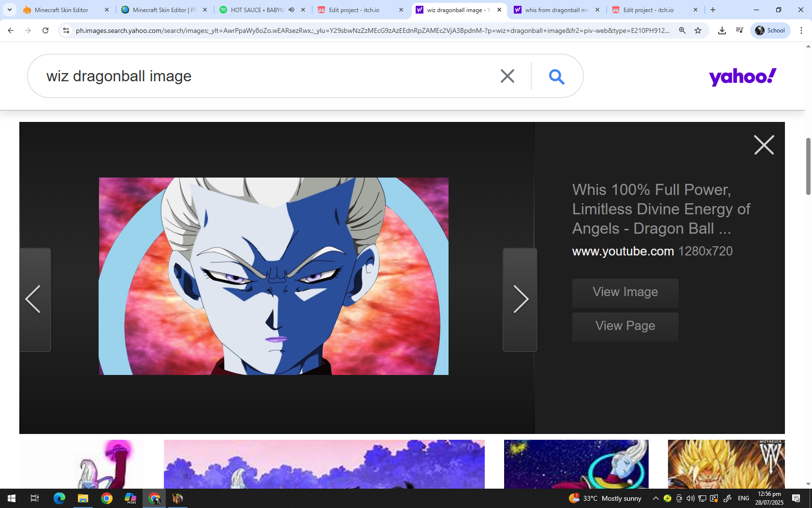The height and width of the screenshot is (508, 812).
Task: Open the Whis 100% Full Power title link
Action: coord(661,209)
